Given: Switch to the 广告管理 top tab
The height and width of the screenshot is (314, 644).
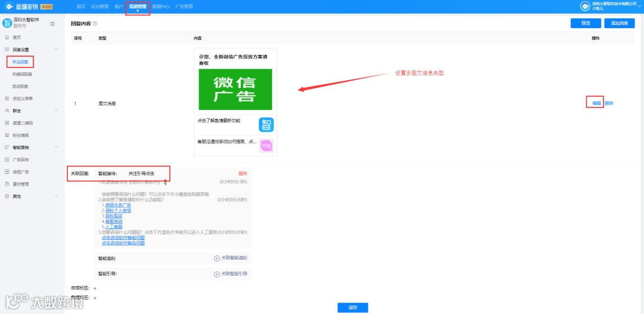Looking at the screenshot, I should coord(184,7).
